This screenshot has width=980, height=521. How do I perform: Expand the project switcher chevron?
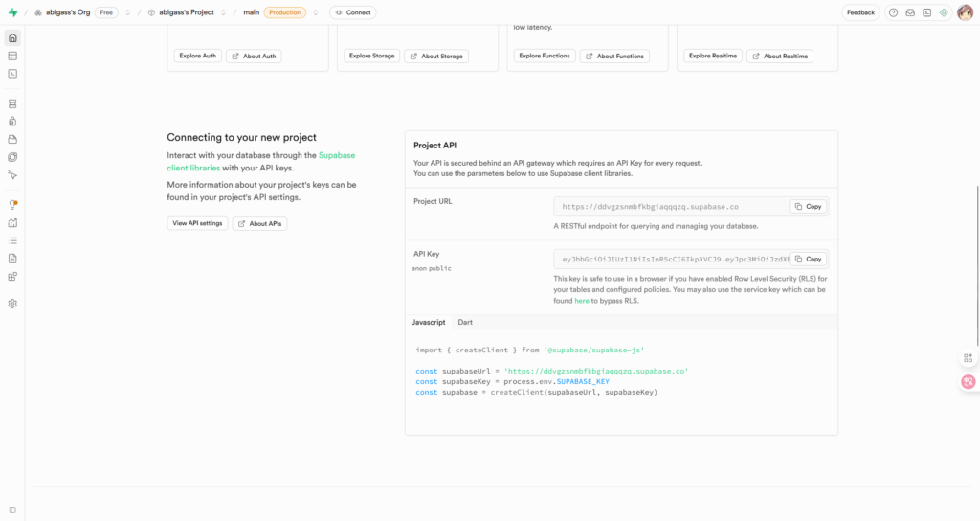point(223,12)
